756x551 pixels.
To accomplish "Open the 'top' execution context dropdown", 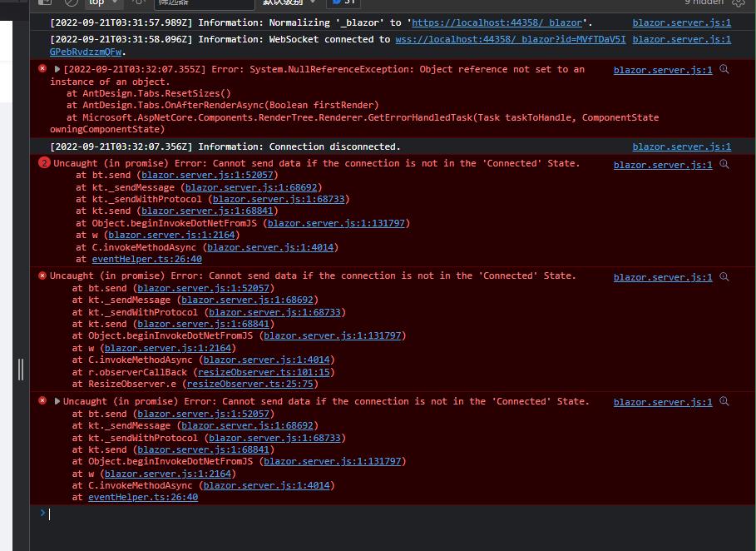I will pyautogui.click(x=100, y=3).
